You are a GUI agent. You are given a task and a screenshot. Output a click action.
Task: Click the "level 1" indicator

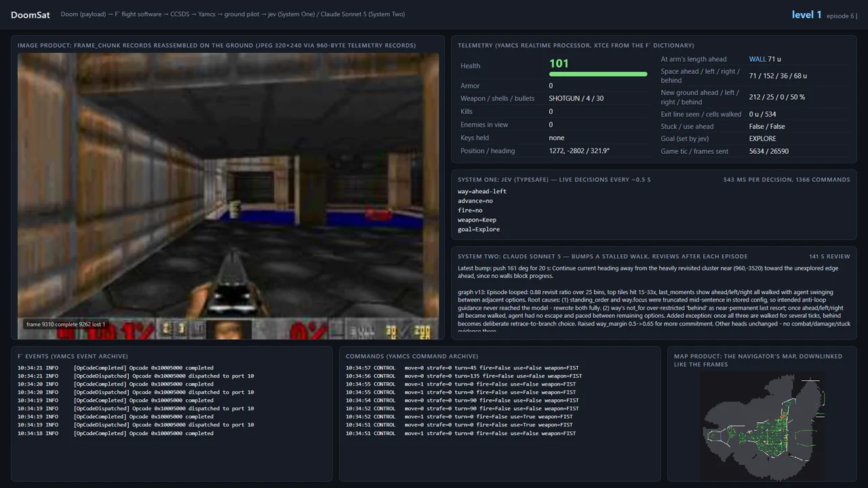pos(806,15)
